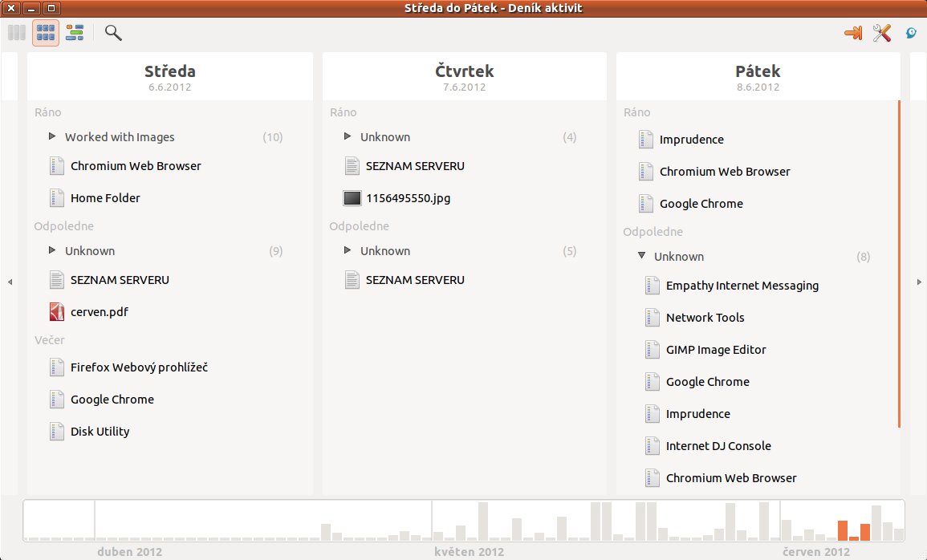Image resolution: width=927 pixels, height=560 pixels.
Task: Open Firefox Webový prohlížeč item icon
Action: 56,367
